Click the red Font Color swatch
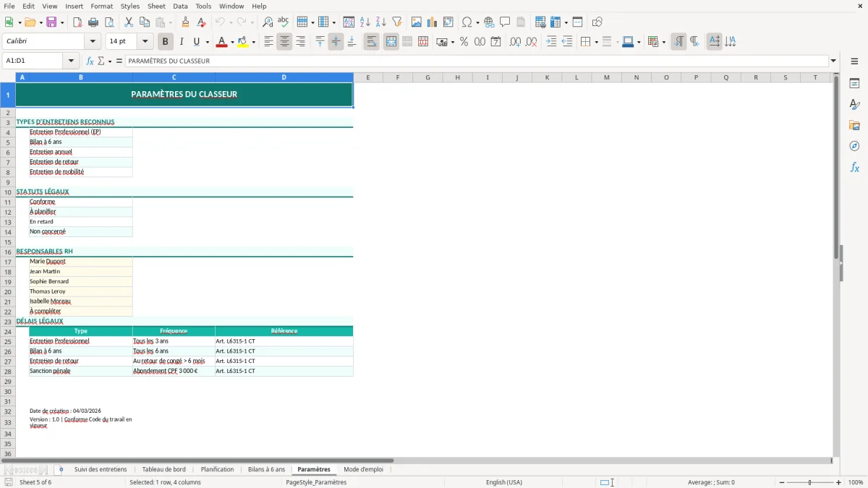Screen dimensions: 868x488 coord(221,42)
